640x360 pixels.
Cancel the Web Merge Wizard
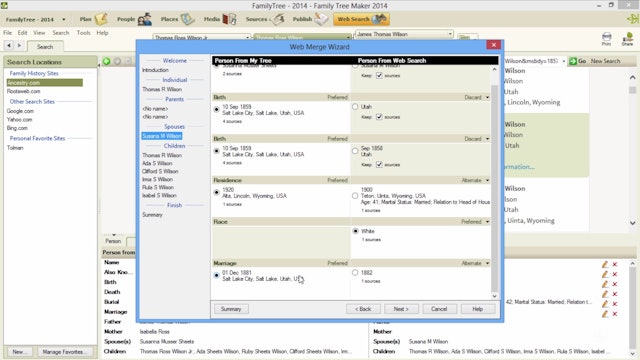pos(439,309)
